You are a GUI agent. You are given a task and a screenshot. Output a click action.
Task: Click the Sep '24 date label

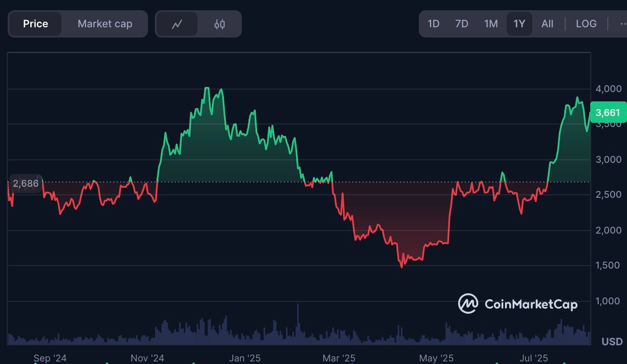(x=50, y=358)
